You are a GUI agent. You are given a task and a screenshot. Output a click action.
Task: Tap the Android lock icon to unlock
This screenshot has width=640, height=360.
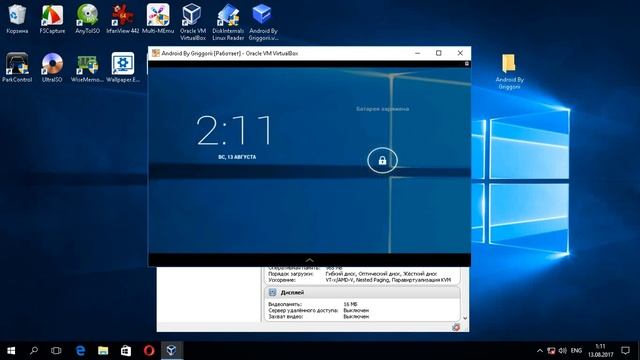pyautogui.click(x=382, y=160)
